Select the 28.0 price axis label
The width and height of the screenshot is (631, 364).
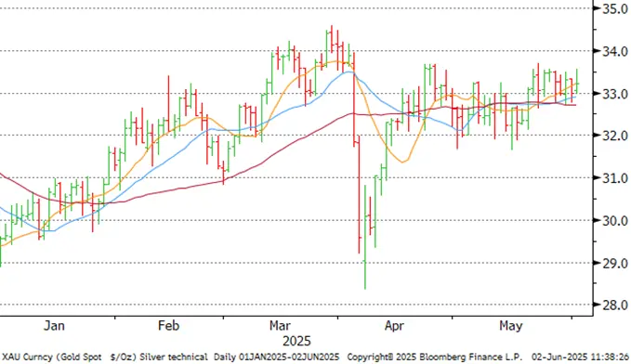click(x=615, y=305)
